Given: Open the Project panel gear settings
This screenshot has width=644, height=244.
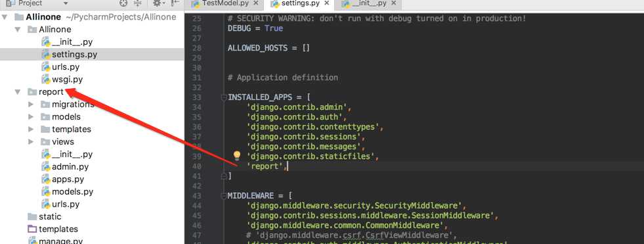Looking at the screenshot, I should (x=158, y=3).
